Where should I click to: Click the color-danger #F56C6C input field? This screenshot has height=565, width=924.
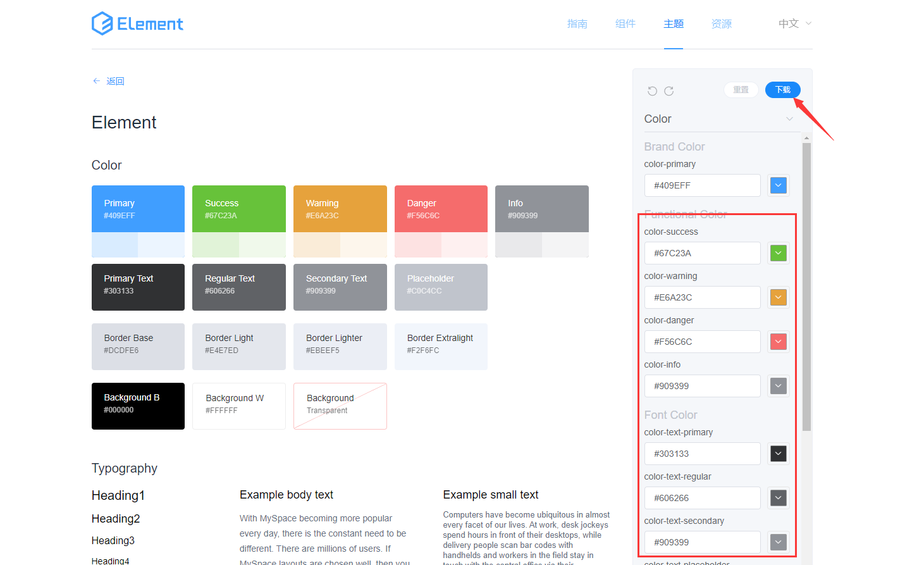point(703,342)
